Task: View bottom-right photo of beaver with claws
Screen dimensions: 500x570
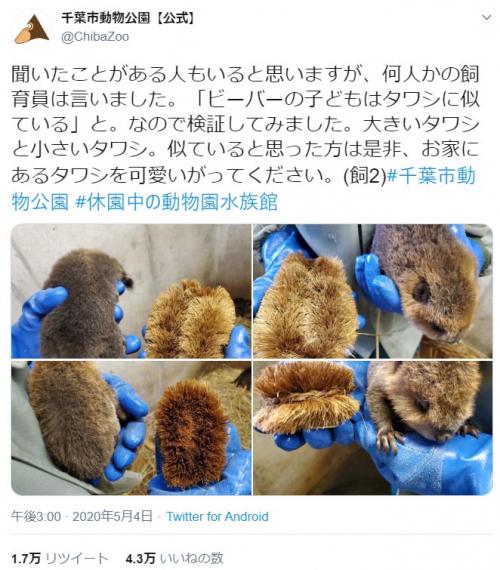Action: pos(373,428)
